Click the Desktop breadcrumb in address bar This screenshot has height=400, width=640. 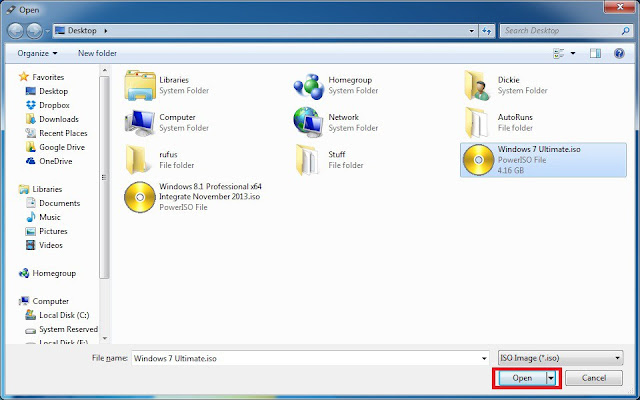pyautogui.click(x=82, y=31)
